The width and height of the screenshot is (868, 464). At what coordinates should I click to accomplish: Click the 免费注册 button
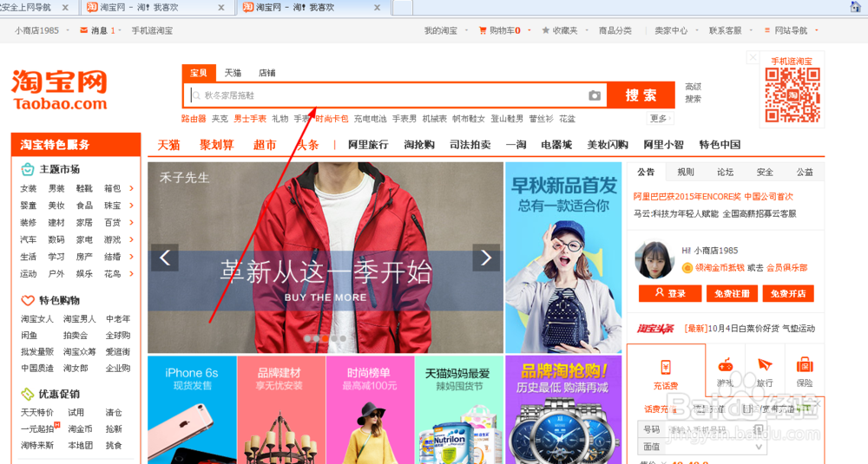[731, 294]
